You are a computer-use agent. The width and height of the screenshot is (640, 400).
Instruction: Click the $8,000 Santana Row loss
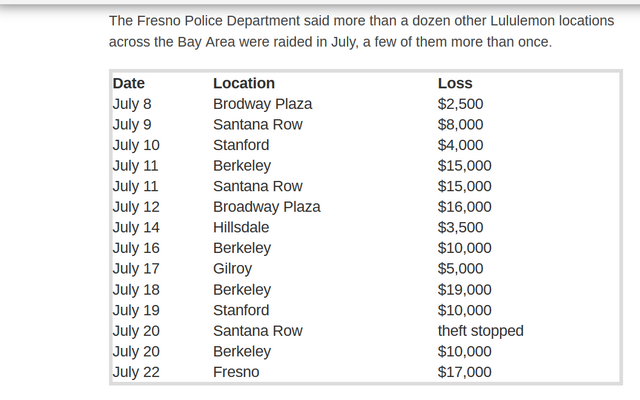(460, 124)
